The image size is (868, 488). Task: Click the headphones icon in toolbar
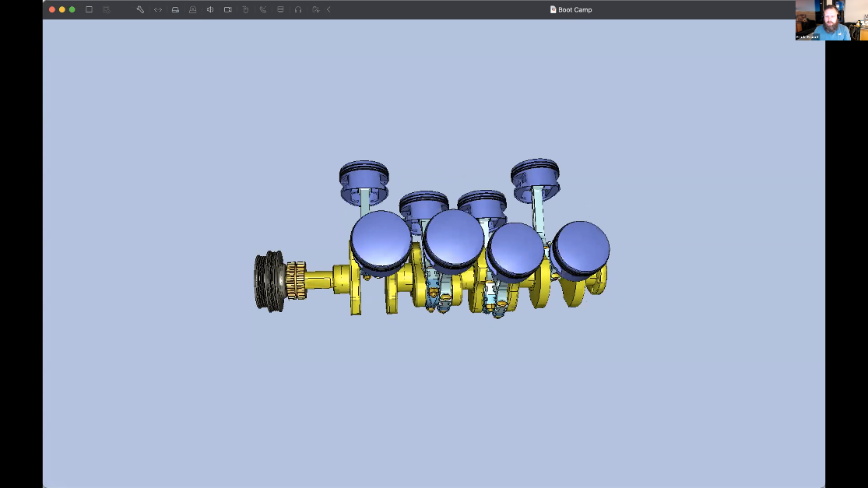tap(298, 9)
